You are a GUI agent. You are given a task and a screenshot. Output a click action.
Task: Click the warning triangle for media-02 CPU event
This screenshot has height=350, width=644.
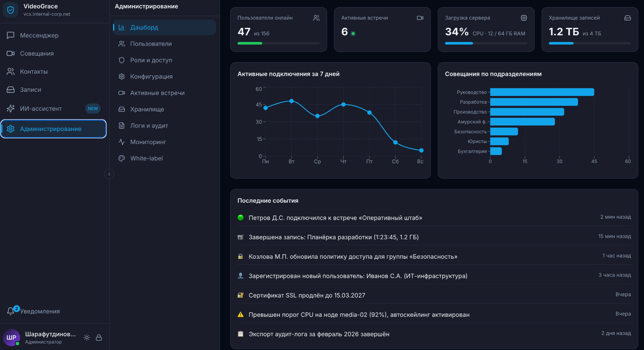[240, 314]
